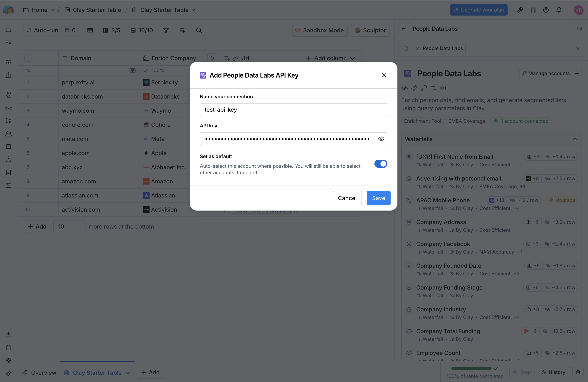Screen dimensions: 588x382
Task: Open Company Total Funding waterfall
Action: [492, 335]
